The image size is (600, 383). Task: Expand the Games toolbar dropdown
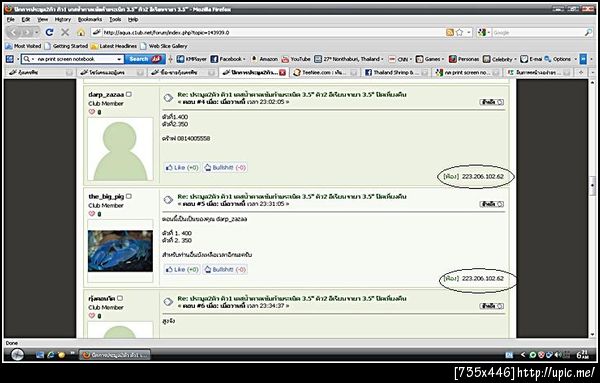click(430, 59)
